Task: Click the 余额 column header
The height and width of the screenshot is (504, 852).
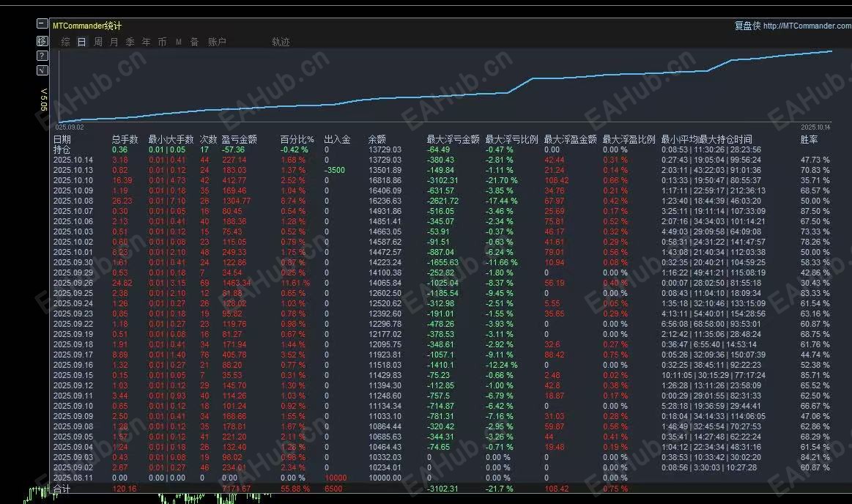Action: [377, 140]
